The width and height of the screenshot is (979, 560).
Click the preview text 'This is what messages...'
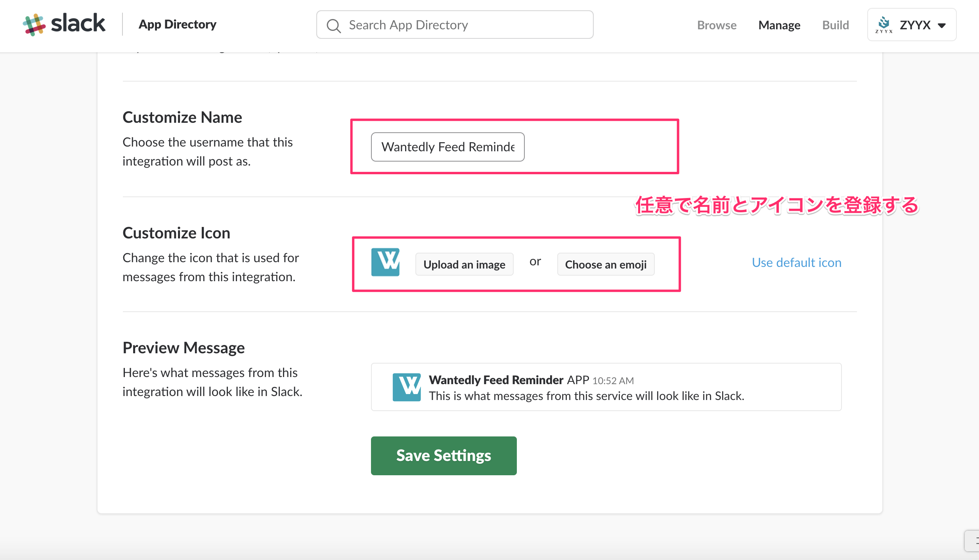pos(586,396)
